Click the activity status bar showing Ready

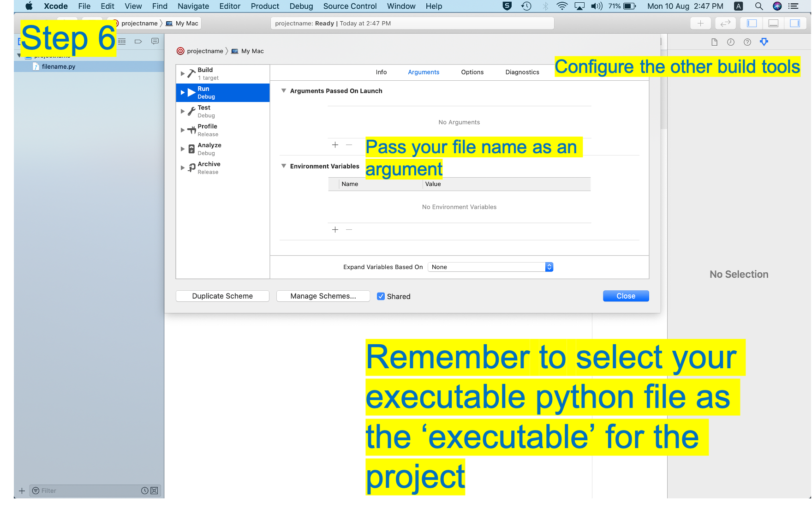[x=412, y=24]
